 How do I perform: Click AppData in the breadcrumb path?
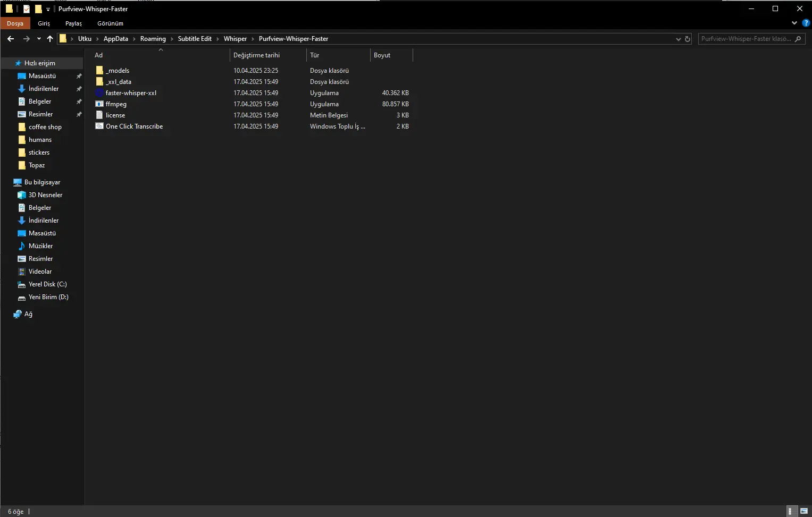click(116, 39)
